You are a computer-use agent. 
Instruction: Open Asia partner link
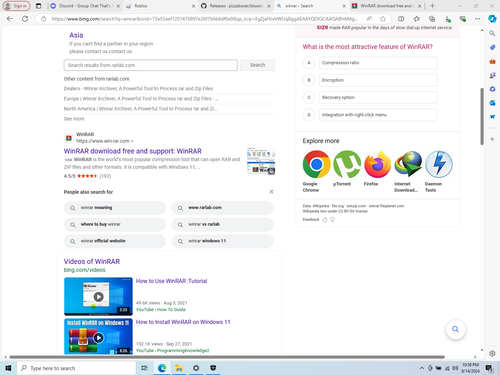click(x=76, y=35)
